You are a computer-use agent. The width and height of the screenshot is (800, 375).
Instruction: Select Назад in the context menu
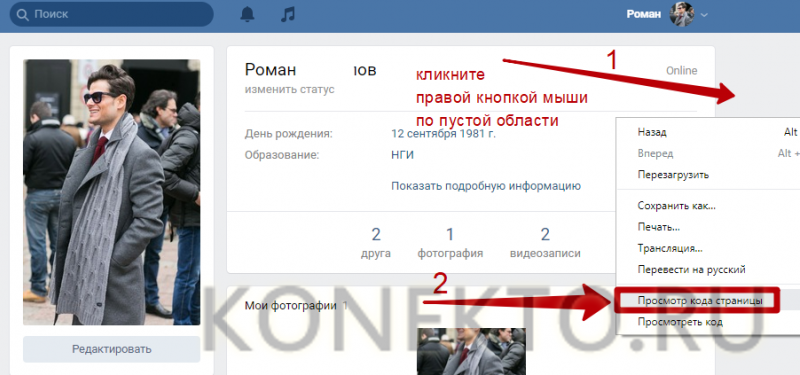click(x=652, y=132)
